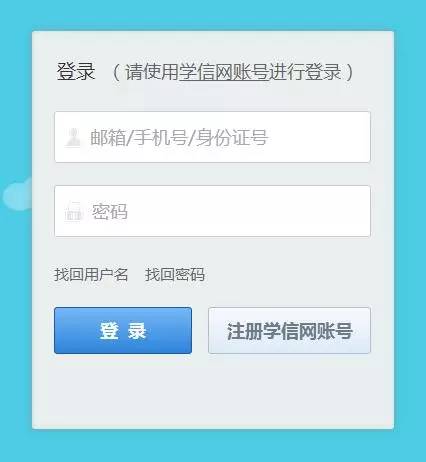Focus the 邮箱/手机号/身份证号 input box
426x462 pixels.
tap(212, 137)
